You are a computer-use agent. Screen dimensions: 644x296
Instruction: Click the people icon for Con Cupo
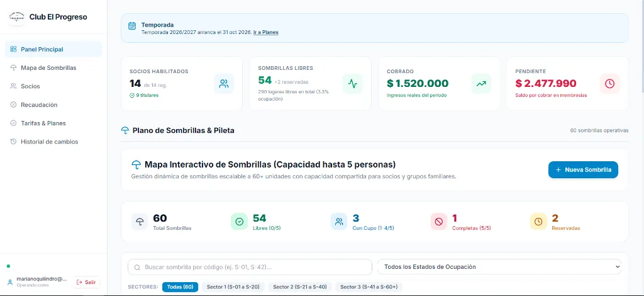339,222
